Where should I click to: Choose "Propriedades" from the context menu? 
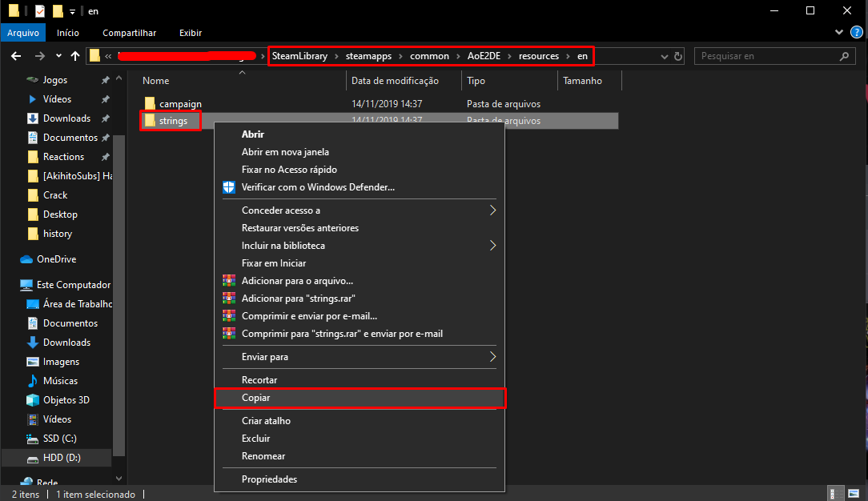click(269, 479)
